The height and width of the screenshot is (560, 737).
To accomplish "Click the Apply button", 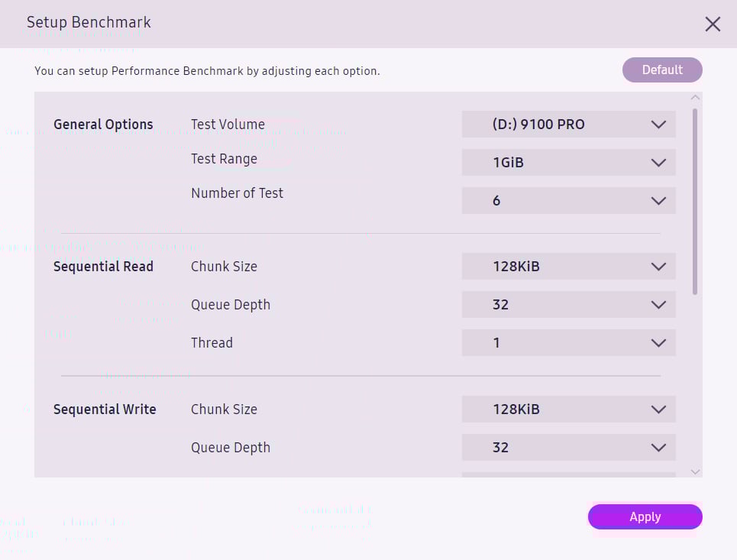I will coord(645,517).
